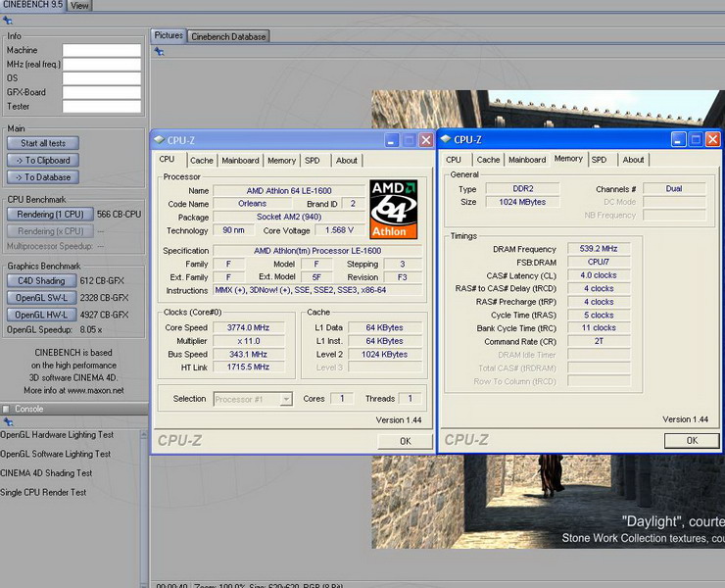
Task: Click the HT Link value 1715.5 MHz
Action: click(x=248, y=367)
